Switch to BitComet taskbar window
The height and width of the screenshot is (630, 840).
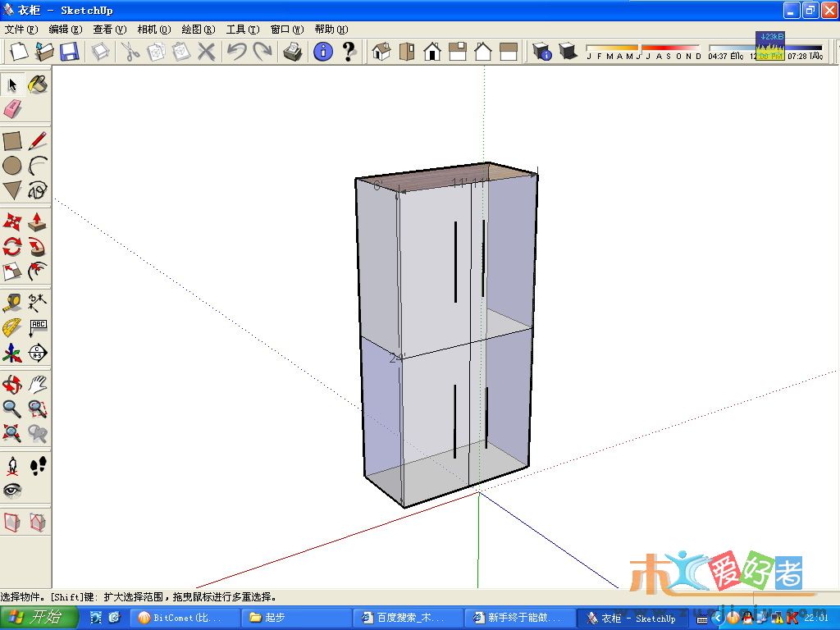click(185, 618)
